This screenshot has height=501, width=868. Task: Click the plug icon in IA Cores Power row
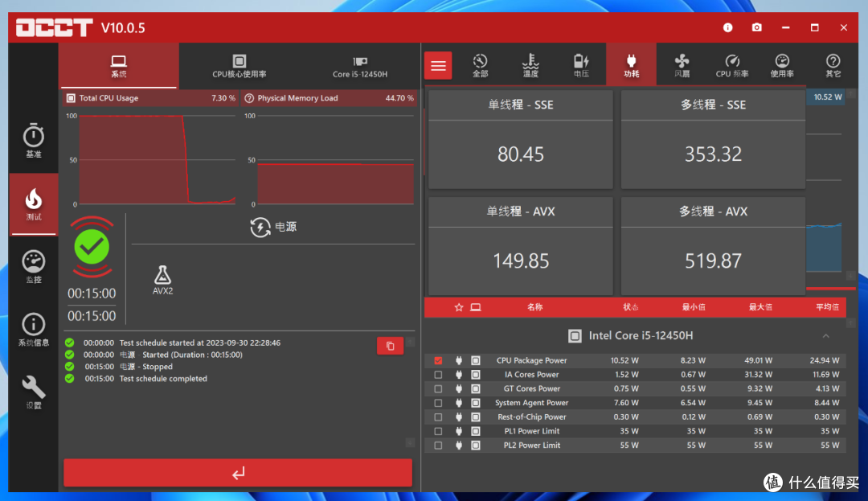point(459,375)
